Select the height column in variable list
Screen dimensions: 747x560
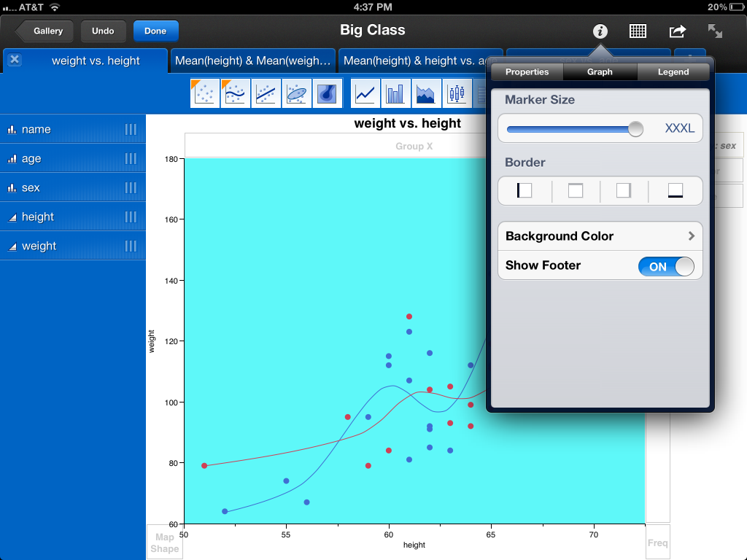pyautogui.click(x=73, y=217)
